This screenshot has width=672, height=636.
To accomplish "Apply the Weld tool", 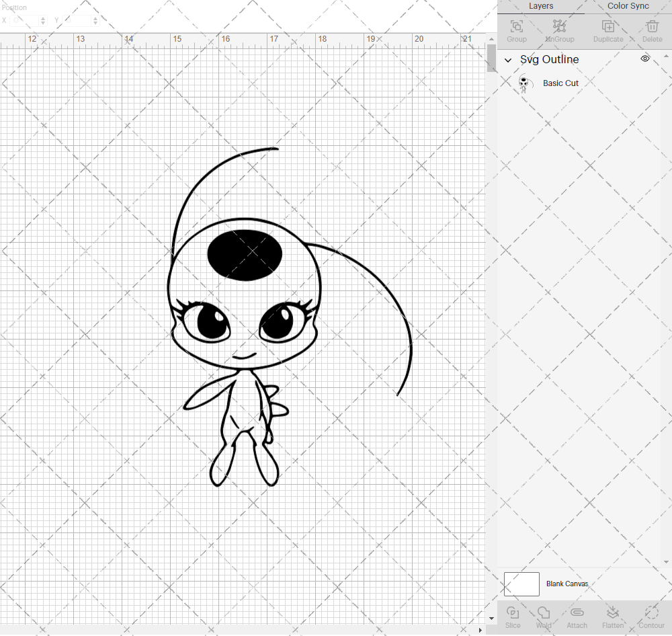I will click(544, 617).
